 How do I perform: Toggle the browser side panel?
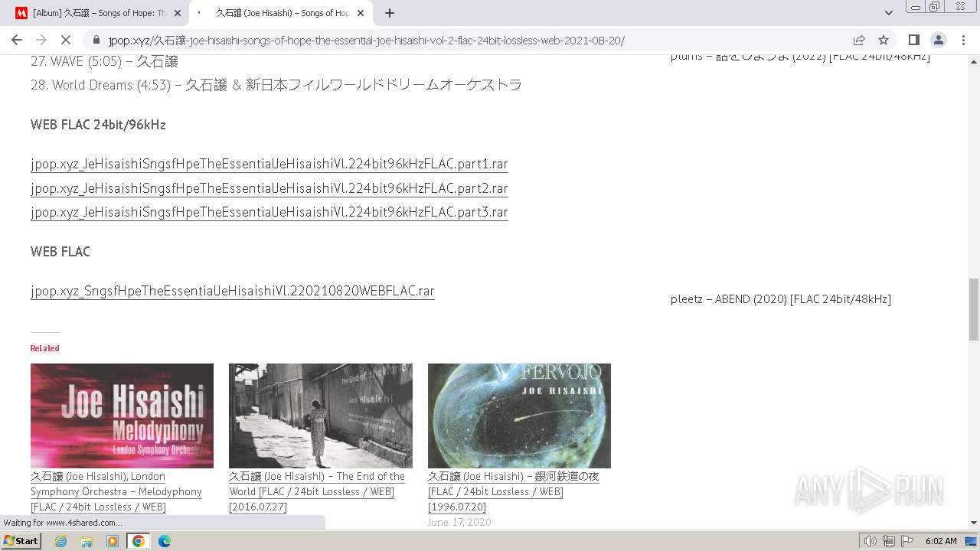point(914,40)
